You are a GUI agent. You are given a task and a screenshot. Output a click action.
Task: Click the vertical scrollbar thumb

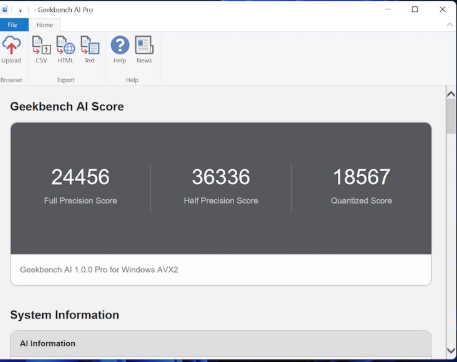451,117
